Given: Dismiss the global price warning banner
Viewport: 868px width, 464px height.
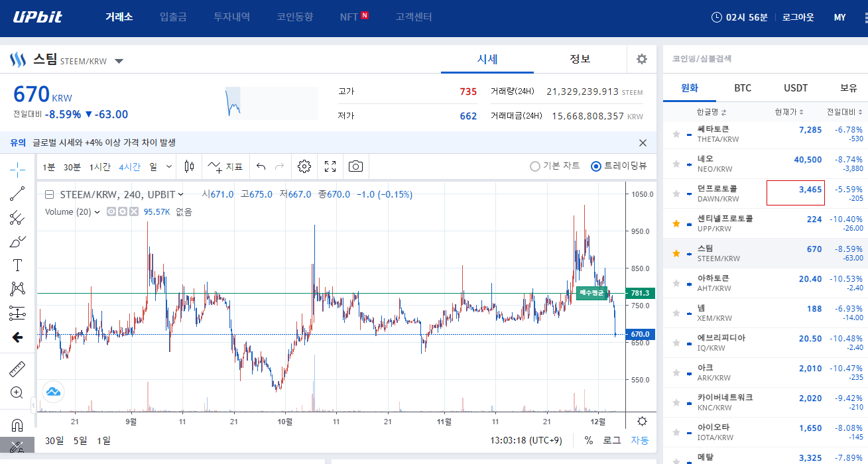Looking at the screenshot, I should (x=642, y=143).
